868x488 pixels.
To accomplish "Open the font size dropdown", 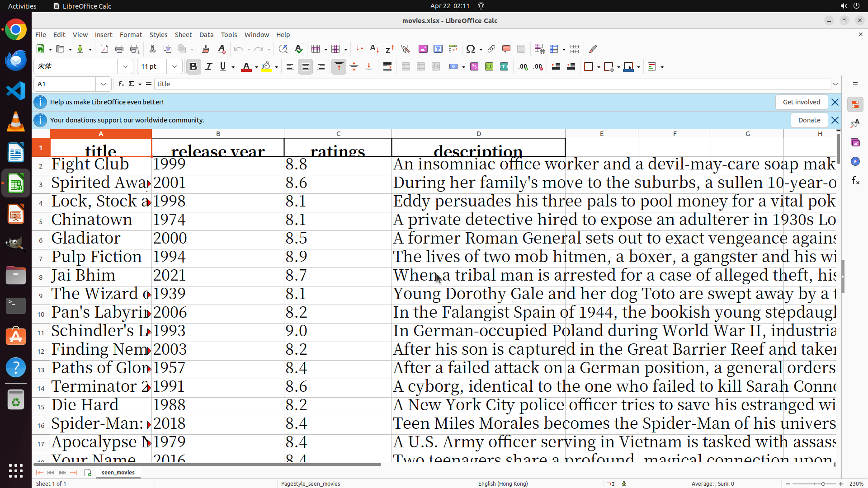I will pos(175,67).
